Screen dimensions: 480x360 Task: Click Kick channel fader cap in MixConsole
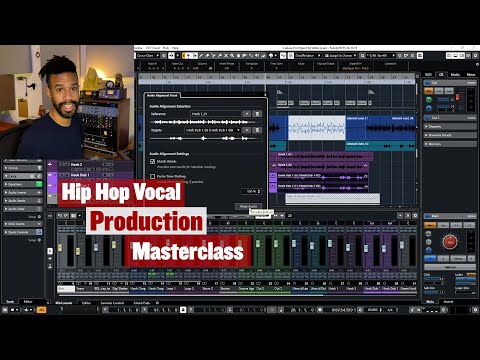click(60, 248)
